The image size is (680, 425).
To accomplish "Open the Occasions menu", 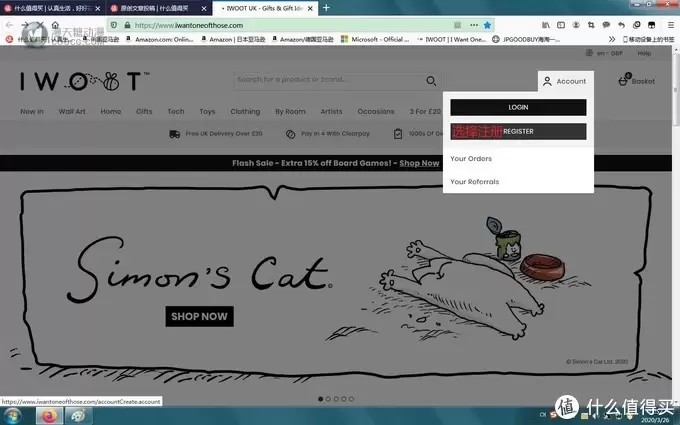I will click(x=376, y=111).
